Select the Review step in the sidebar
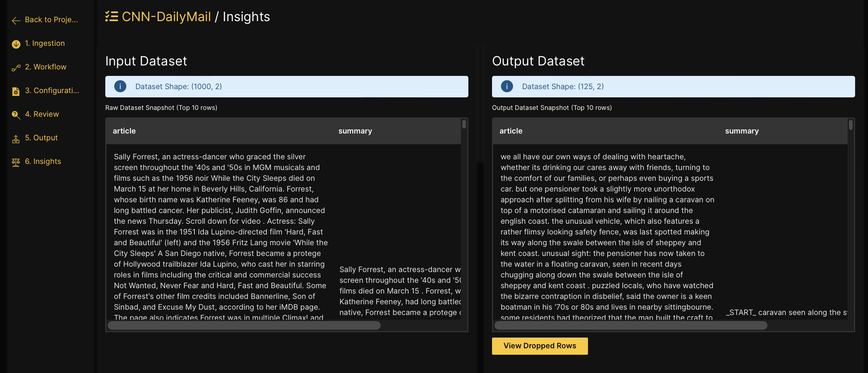 point(42,114)
